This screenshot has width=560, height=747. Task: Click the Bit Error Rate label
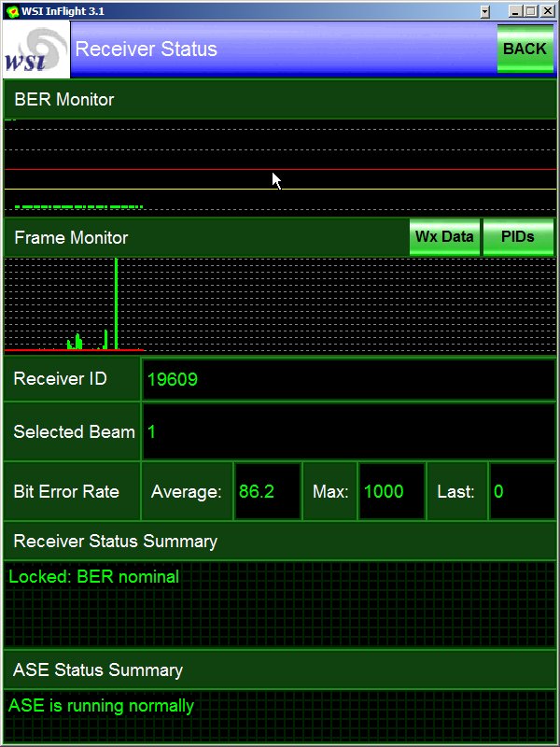[66, 492]
